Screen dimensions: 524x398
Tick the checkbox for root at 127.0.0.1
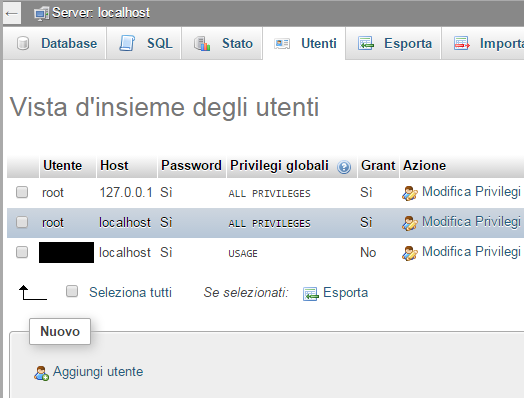point(22,192)
